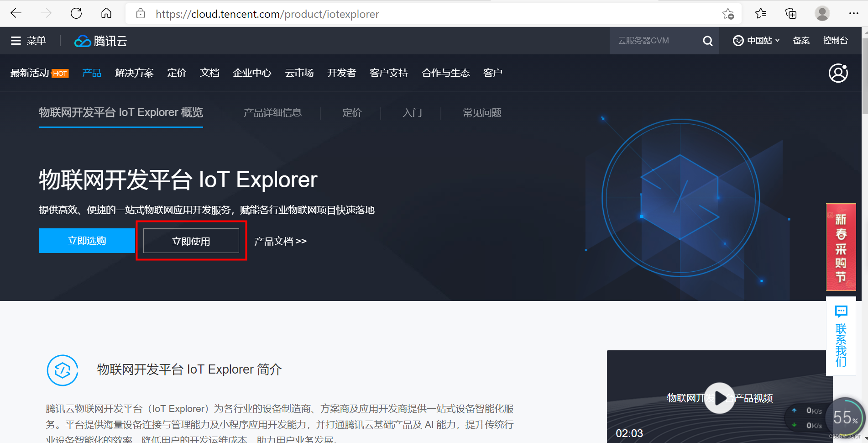Screen dimensions: 868x443
Task: Open the 备案 link
Action: (x=801, y=41)
